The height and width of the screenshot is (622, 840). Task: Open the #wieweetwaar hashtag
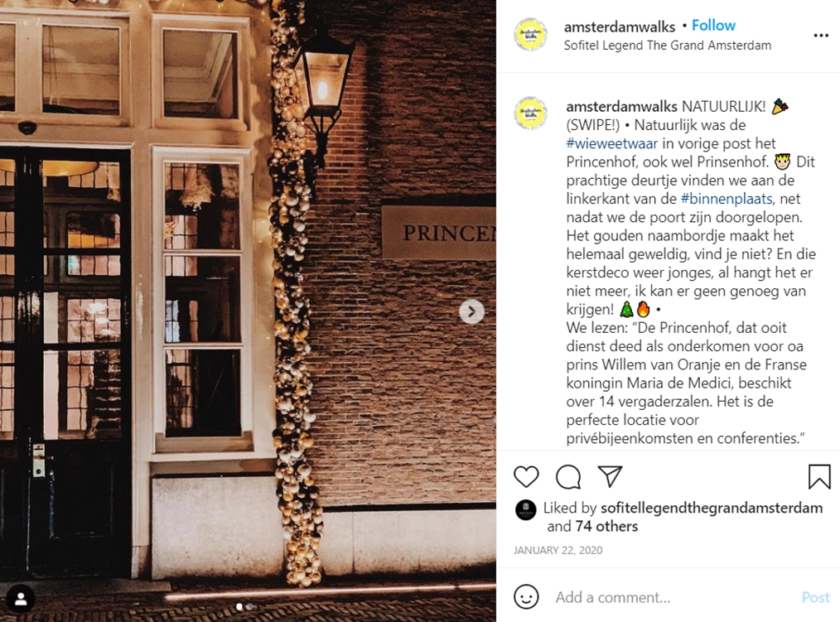612,143
